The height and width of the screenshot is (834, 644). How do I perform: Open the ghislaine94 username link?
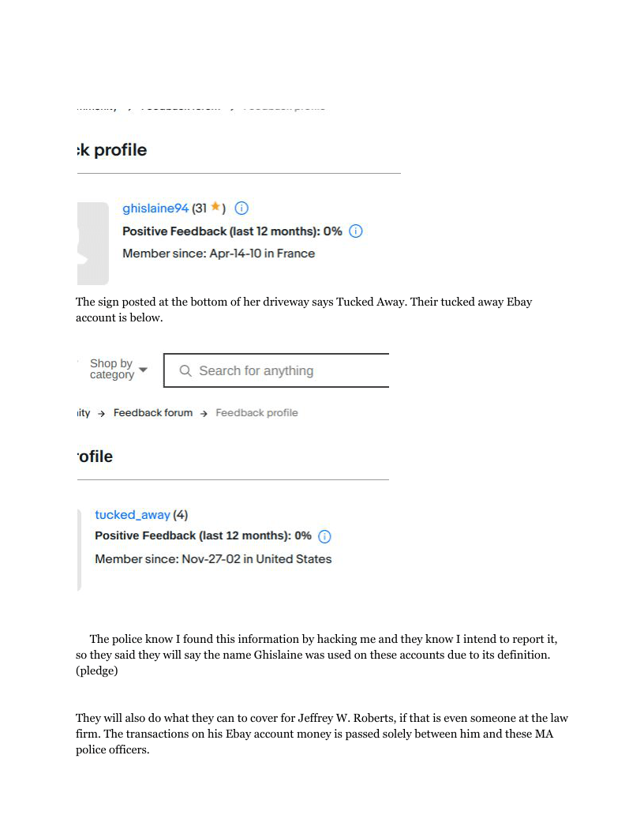(155, 208)
